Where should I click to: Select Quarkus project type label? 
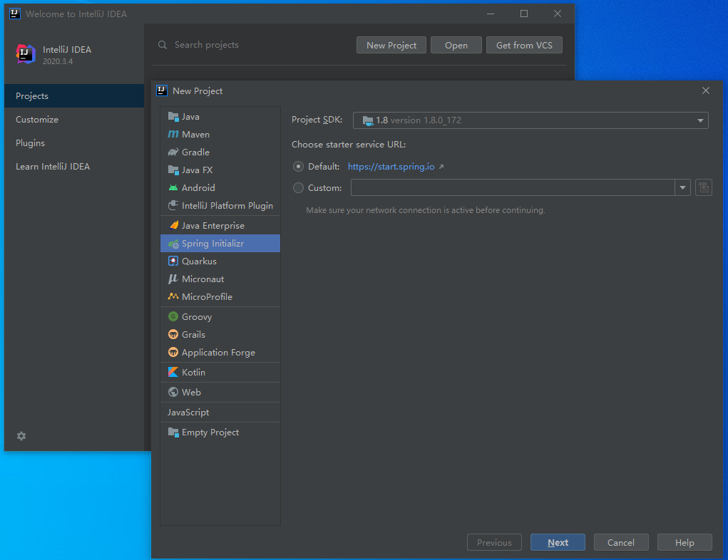(x=199, y=261)
